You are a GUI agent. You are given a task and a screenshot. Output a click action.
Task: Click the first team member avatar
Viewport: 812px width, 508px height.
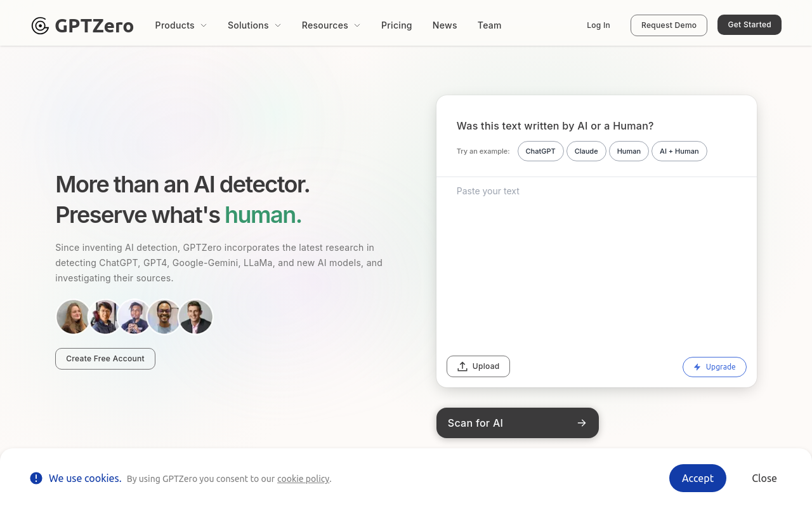(x=73, y=317)
